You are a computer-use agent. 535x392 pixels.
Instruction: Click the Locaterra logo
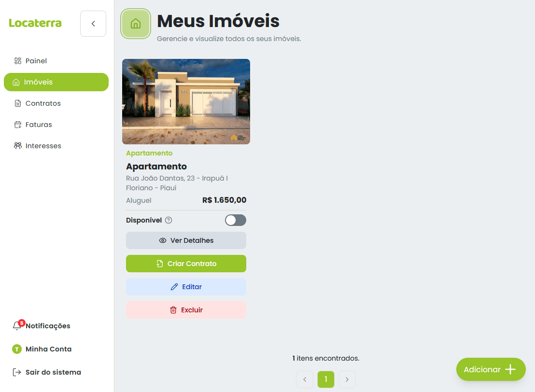click(35, 23)
